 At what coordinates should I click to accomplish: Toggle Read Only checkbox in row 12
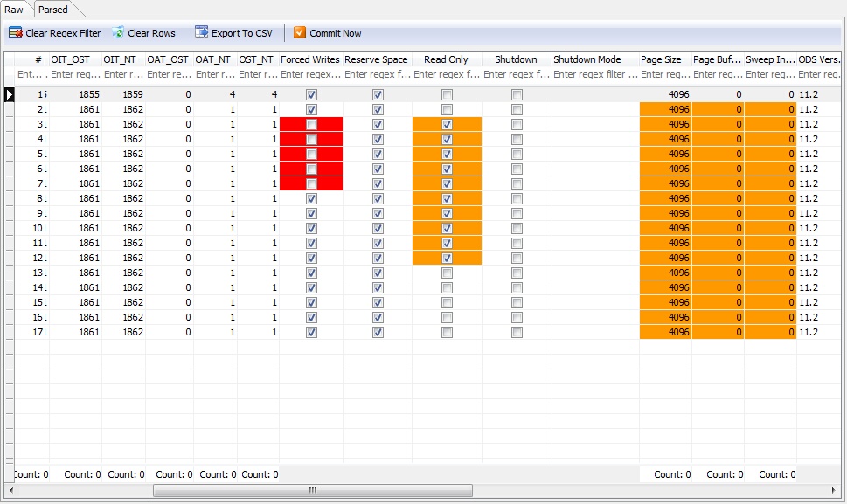(x=447, y=259)
